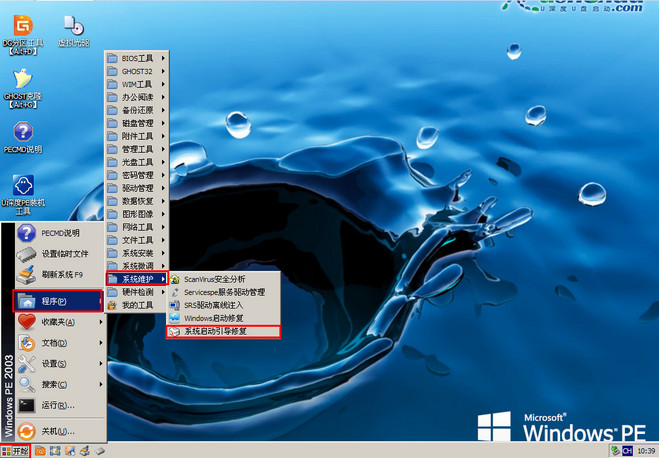Open the 数据恢复 program folder
Viewport: 659px width, 461px height.
137,201
